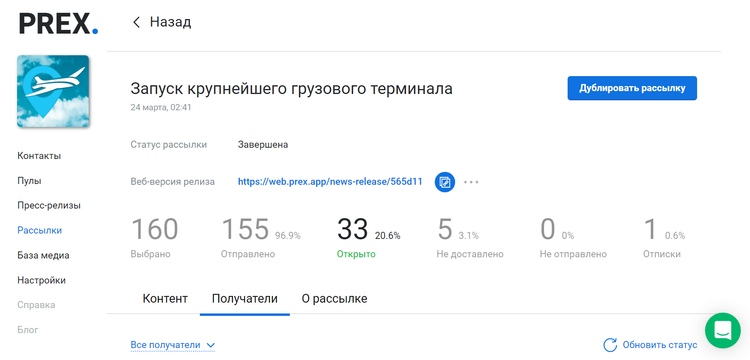Screen dimensions: 750x360
Task: Click the Дублировать рассылку button
Action: [x=632, y=88]
